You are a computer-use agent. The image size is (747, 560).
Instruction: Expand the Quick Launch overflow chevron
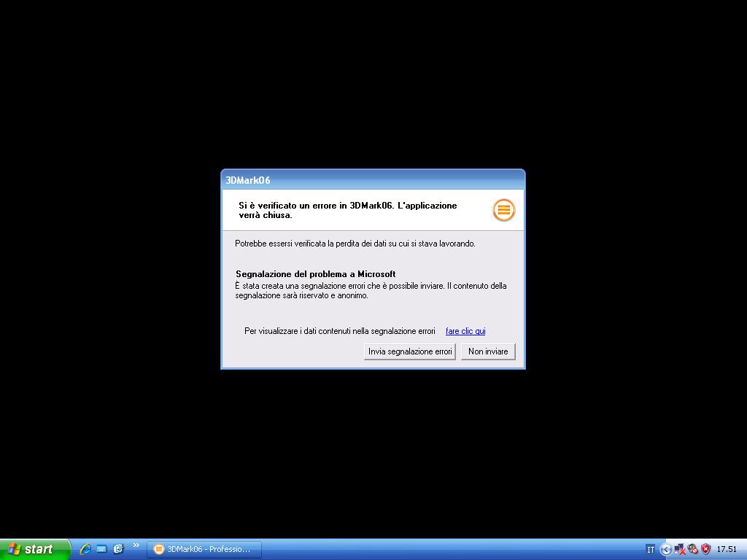[136, 545]
